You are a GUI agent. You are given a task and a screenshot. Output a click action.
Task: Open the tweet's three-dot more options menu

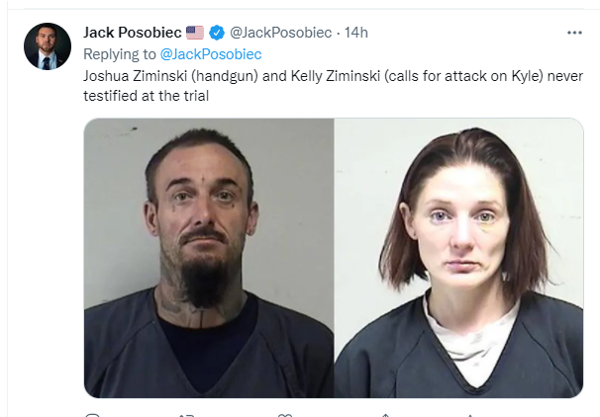pyautogui.click(x=574, y=33)
